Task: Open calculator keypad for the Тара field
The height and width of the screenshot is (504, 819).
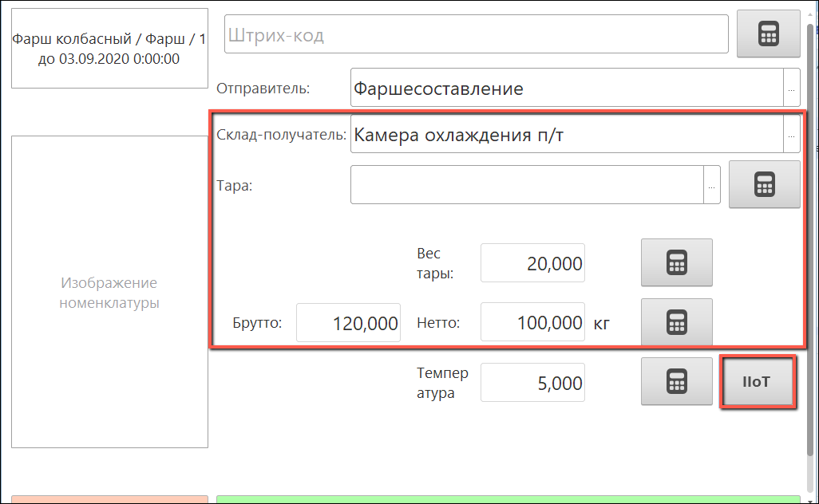Action: pyautogui.click(x=764, y=184)
